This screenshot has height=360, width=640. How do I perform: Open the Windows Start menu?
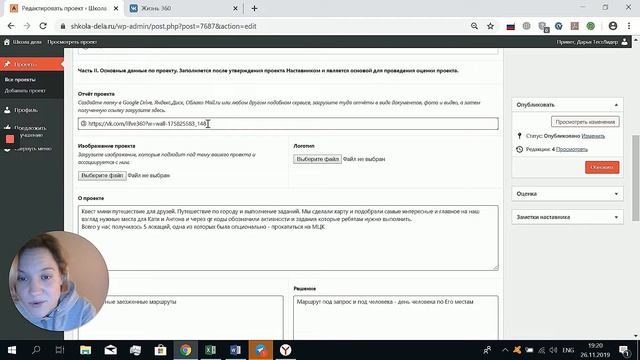click(11, 350)
